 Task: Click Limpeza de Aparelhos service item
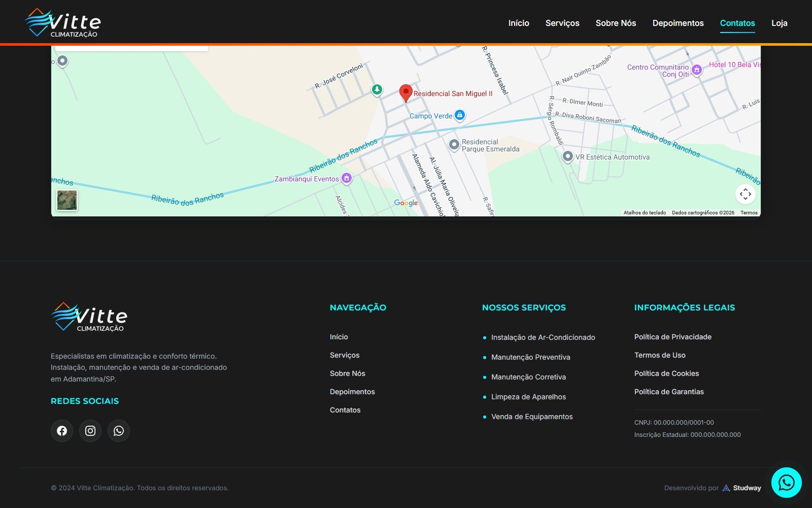(528, 397)
